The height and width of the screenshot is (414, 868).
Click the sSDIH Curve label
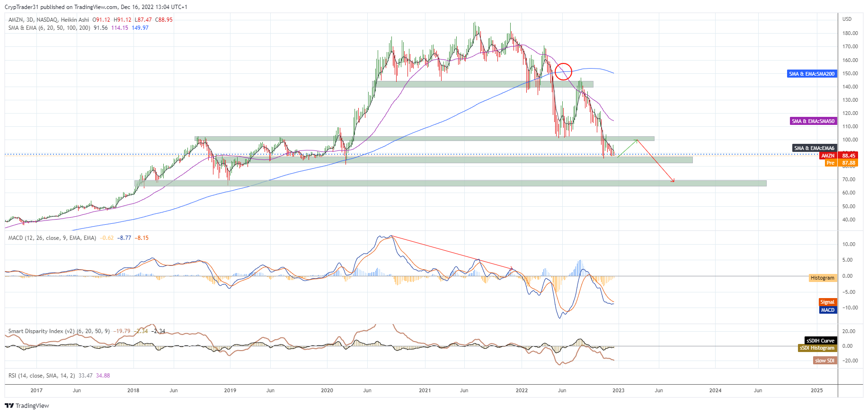pos(821,341)
